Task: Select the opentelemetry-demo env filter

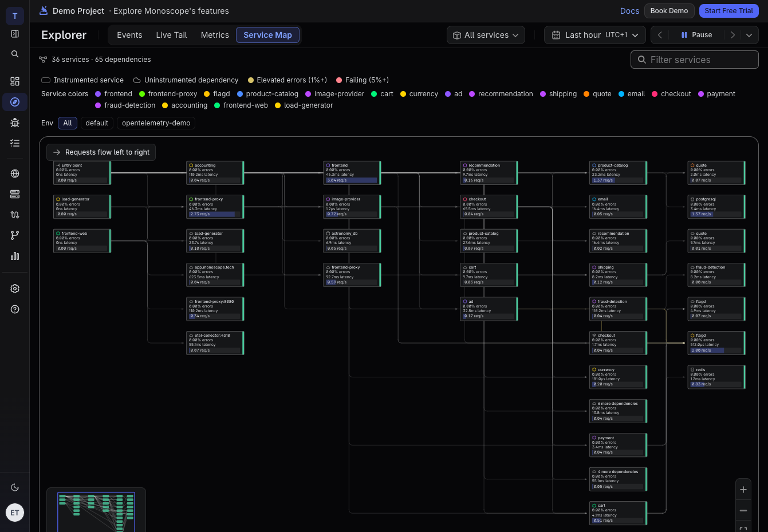Action: click(156, 123)
